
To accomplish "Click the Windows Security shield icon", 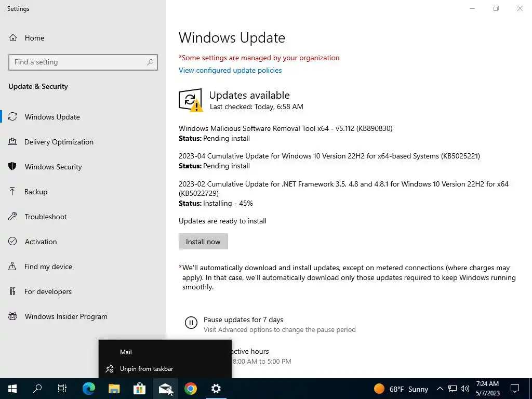I will [12, 166].
